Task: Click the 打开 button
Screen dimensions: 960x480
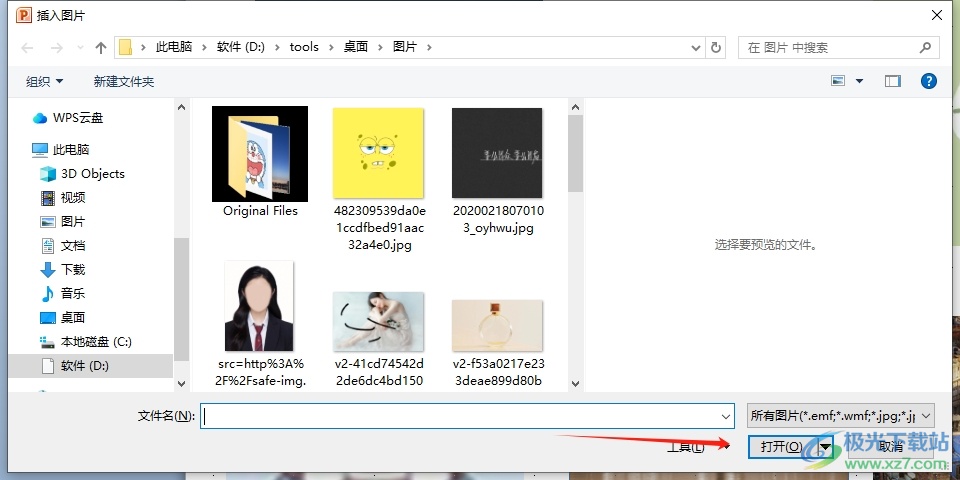Action: click(781, 447)
